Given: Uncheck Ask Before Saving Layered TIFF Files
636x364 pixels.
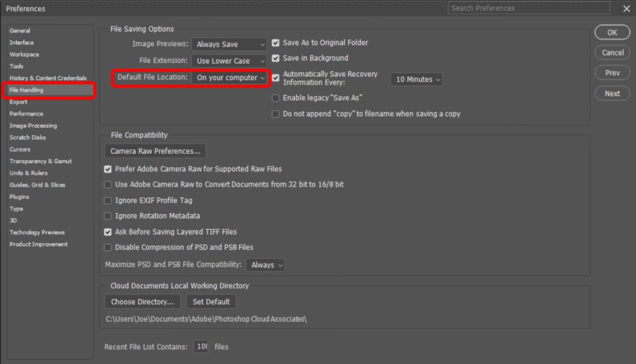Looking at the screenshot, I should click(x=108, y=232).
